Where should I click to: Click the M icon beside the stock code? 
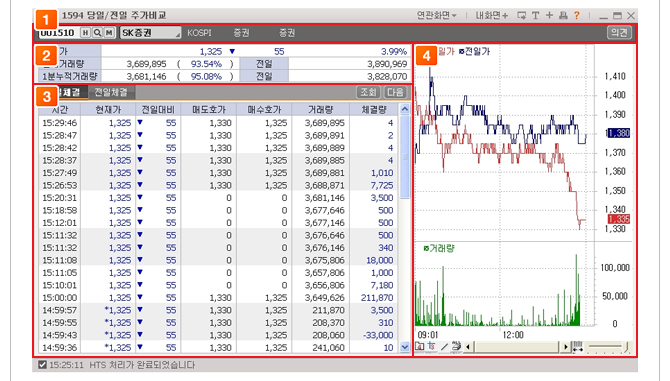pyautogui.click(x=109, y=32)
